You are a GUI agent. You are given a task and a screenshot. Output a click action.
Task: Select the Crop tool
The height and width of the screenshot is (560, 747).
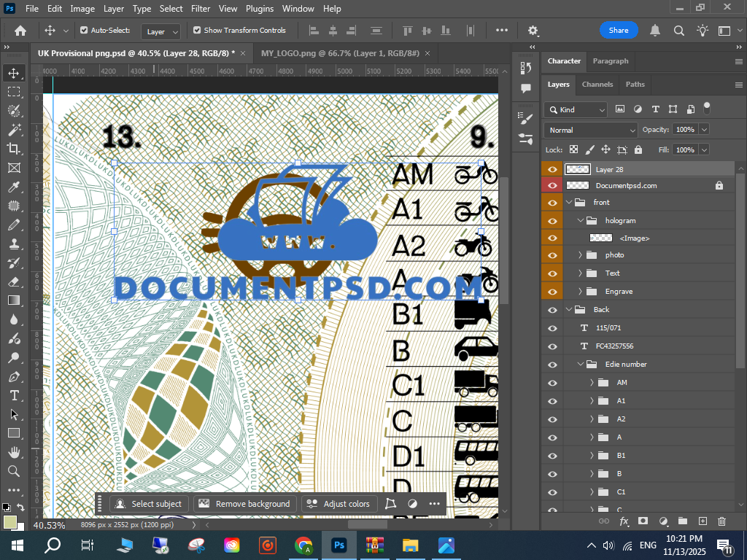click(x=14, y=149)
